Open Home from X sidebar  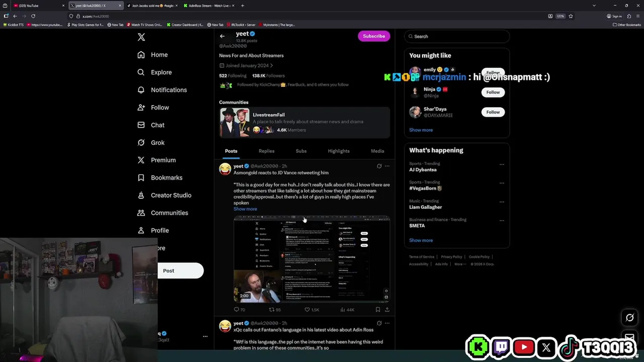click(x=152, y=55)
